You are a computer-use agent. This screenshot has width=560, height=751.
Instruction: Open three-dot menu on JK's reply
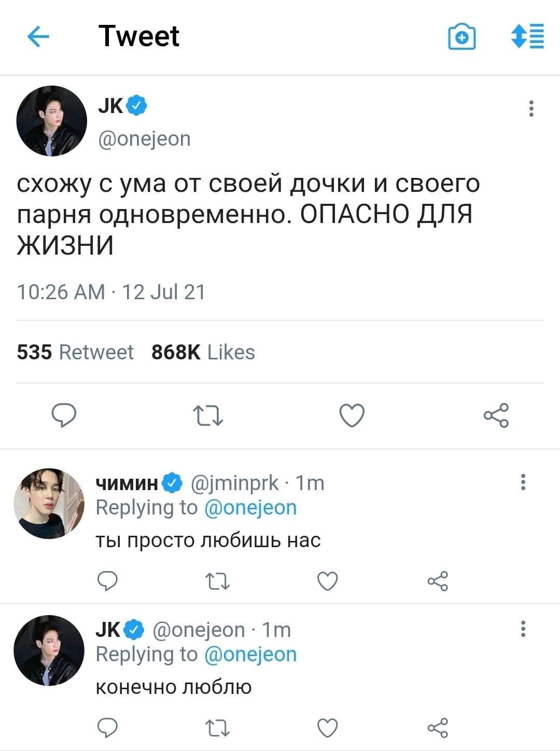click(x=523, y=629)
